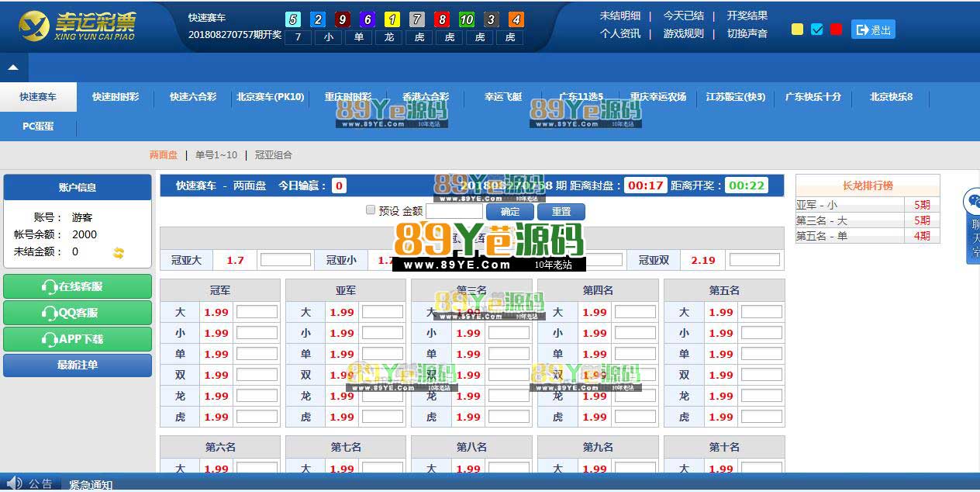Open the 个人资讯 link
The image size is (980, 492).
620,33
